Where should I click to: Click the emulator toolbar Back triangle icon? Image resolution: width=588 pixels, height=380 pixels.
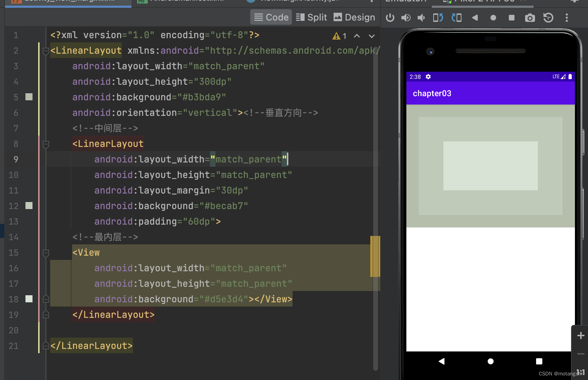[x=475, y=18]
